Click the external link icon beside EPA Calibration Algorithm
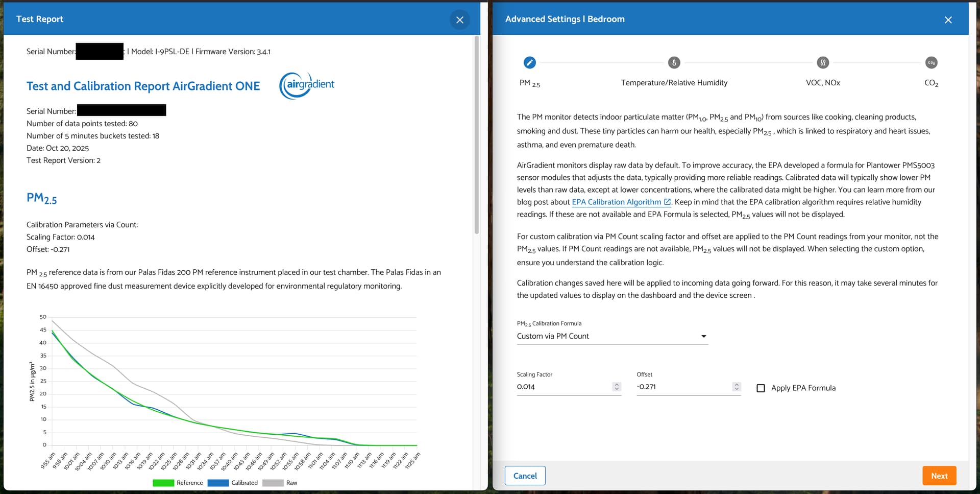The width and height of the screenshot is (980, 494). coord(667,202)
